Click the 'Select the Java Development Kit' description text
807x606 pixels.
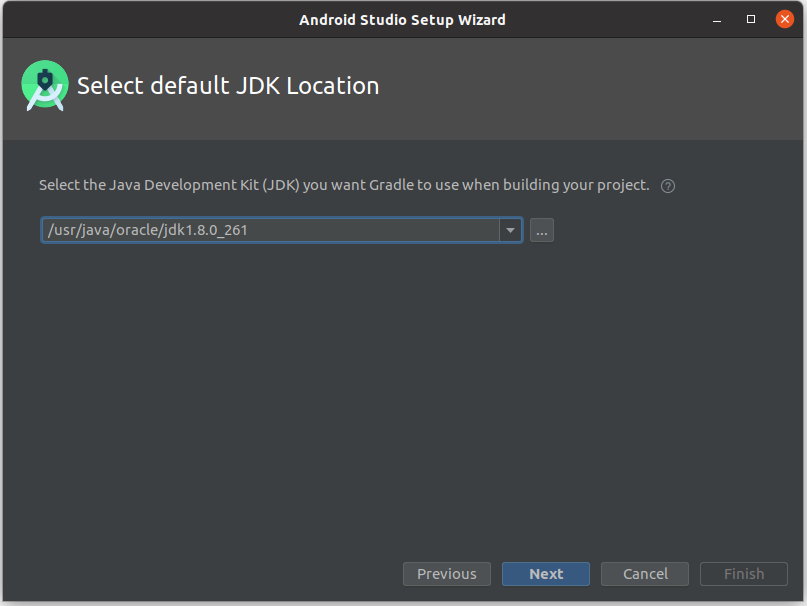pyautogui.click(x=344, y=185)
